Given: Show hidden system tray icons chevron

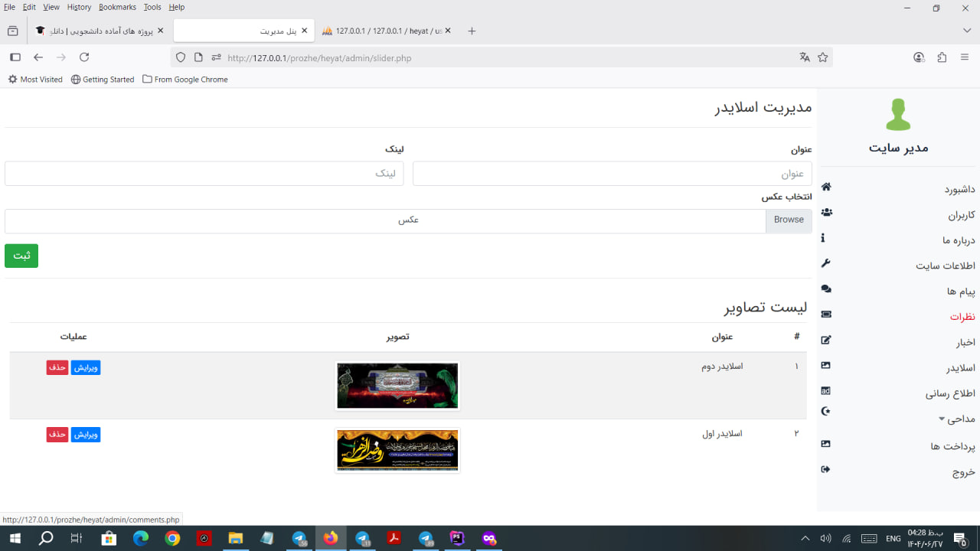Looking at the screenshot, I should point(805,539).
